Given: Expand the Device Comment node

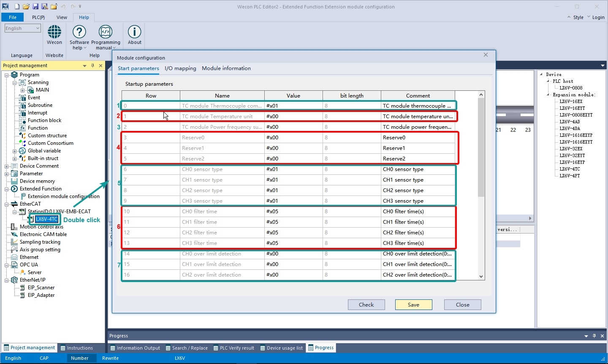Looking at the screenshot, I should (x=7, y=166).
